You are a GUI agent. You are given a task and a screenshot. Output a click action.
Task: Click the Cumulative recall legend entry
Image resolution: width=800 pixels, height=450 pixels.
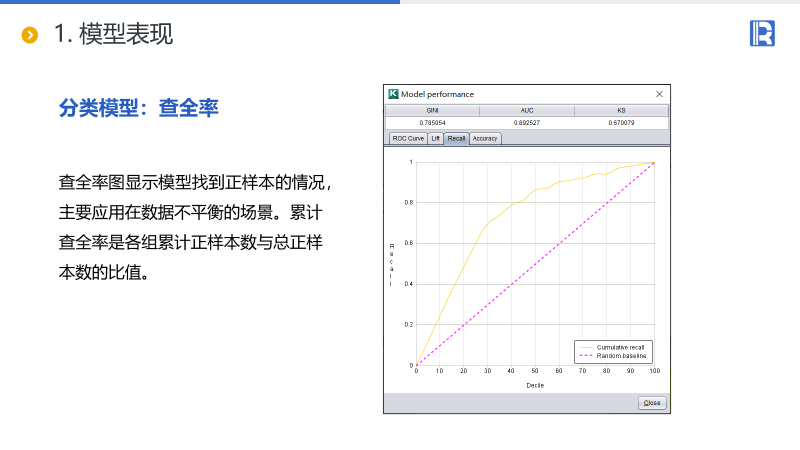pyautogui.click(x=612, y=347)
